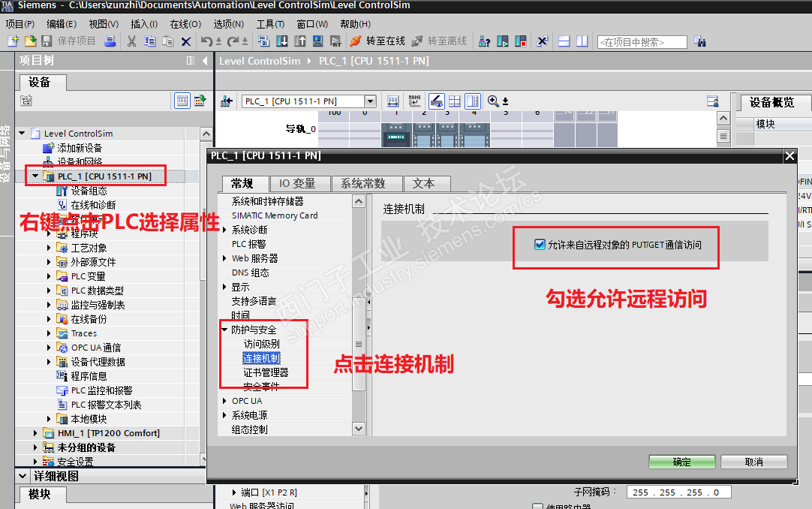Toggle the page break display icon
812x509 pixels.
(454, 101)
